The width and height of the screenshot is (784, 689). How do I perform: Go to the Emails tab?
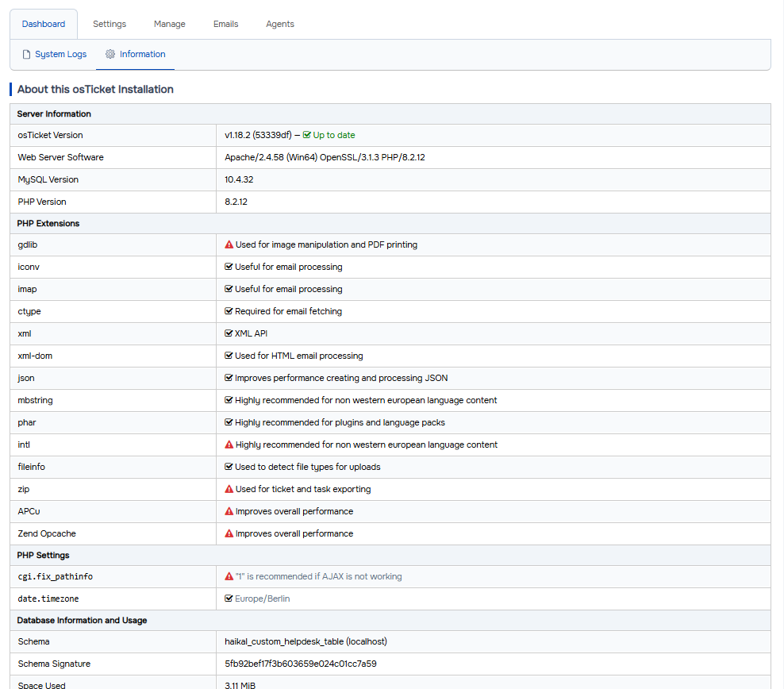tap(226, 24)
